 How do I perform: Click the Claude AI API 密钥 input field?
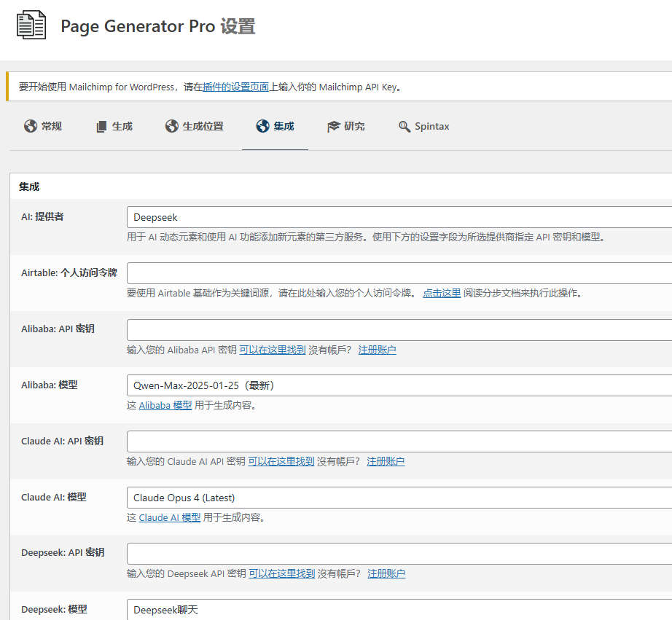pyautogui.click(x=399, y=442)
